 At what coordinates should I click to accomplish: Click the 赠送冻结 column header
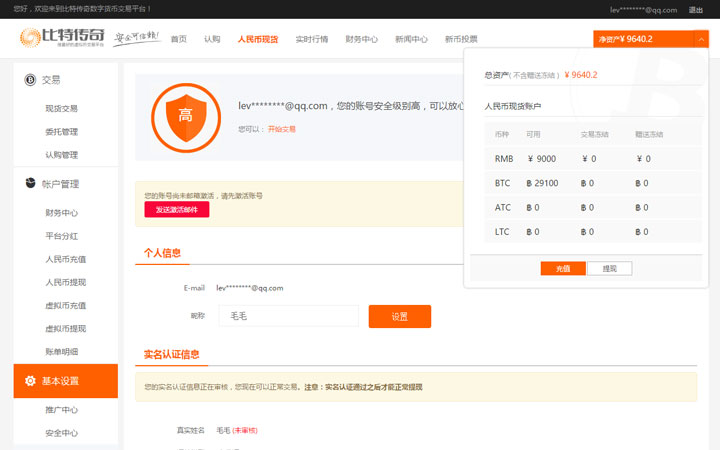coord(649,135)
